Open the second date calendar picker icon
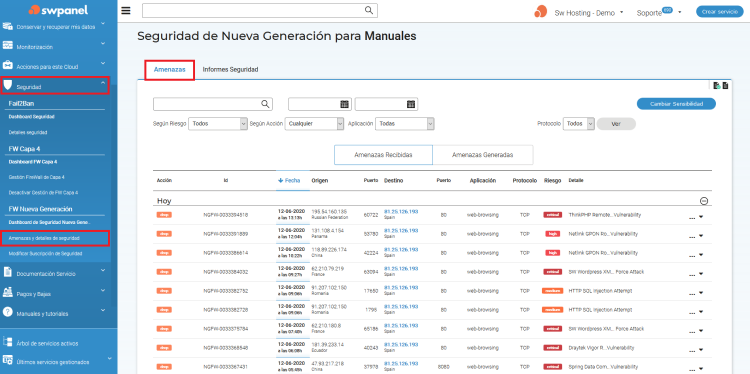The image size is (750, 374). click(x=411, y=104)
